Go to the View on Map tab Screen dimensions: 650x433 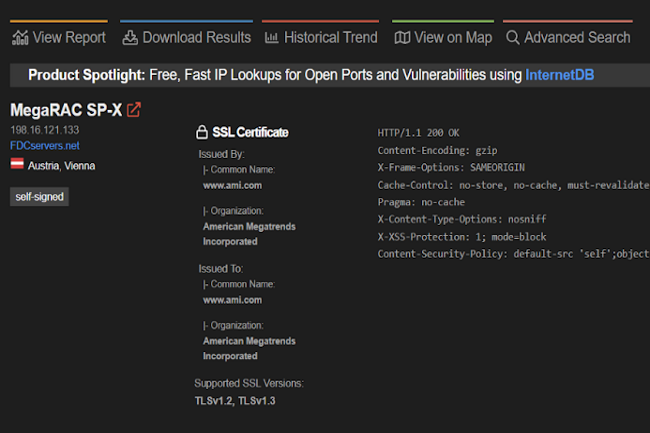click(x=453, y=38)
